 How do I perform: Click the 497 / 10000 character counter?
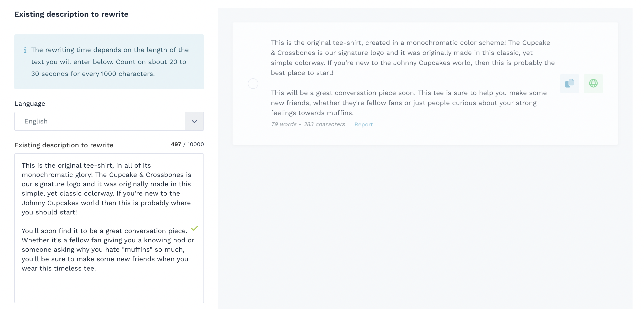pos(187,144)
